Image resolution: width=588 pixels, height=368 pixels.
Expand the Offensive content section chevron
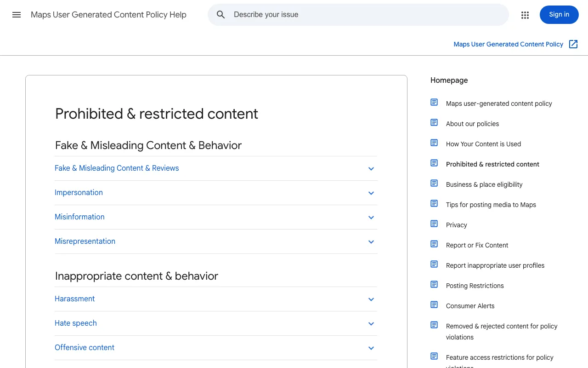tap(371, 348)
